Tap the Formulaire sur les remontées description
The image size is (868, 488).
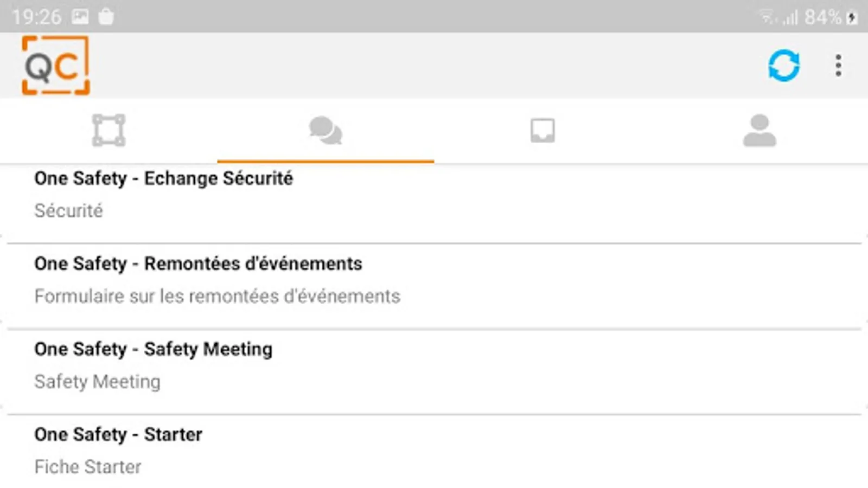tap(217, 296)
